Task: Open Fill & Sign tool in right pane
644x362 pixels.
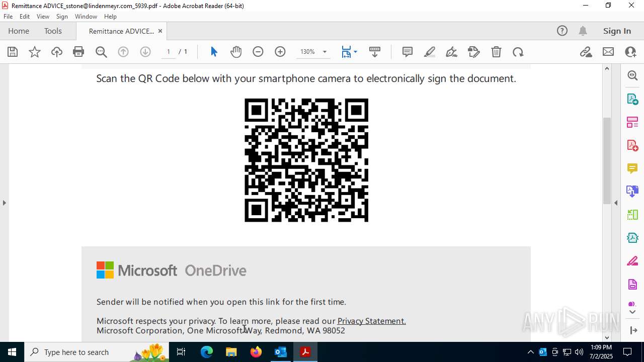Action: (632, 261)
